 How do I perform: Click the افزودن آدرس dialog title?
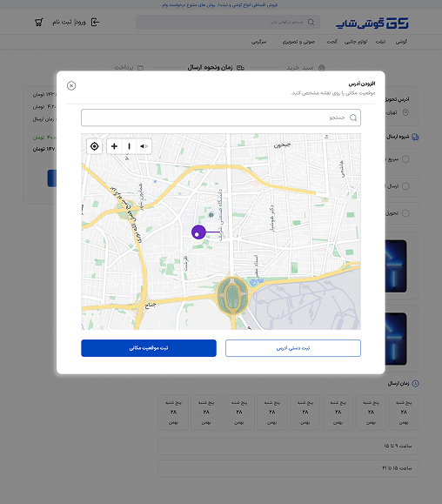(x=362, y=84)
